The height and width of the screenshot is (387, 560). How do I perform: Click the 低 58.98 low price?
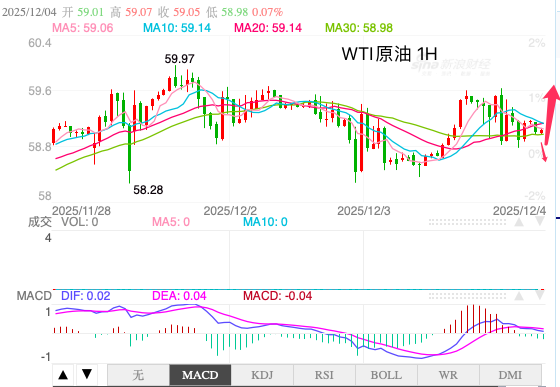point(227,12)
